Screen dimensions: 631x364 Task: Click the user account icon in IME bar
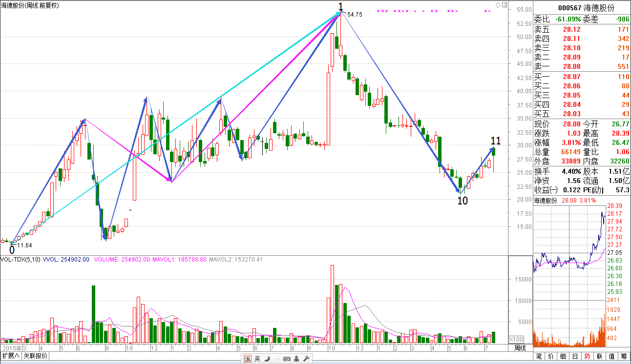tap(297, 359)
